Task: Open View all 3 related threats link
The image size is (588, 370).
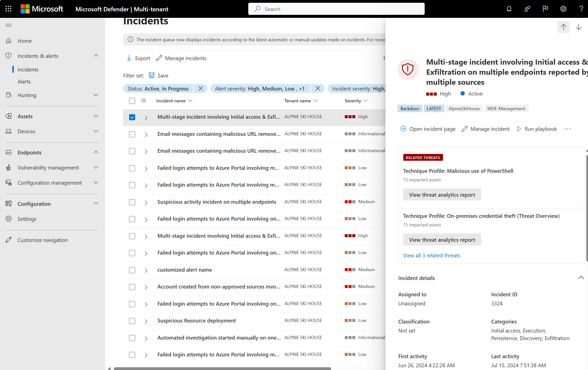Action: coord(431,255)
